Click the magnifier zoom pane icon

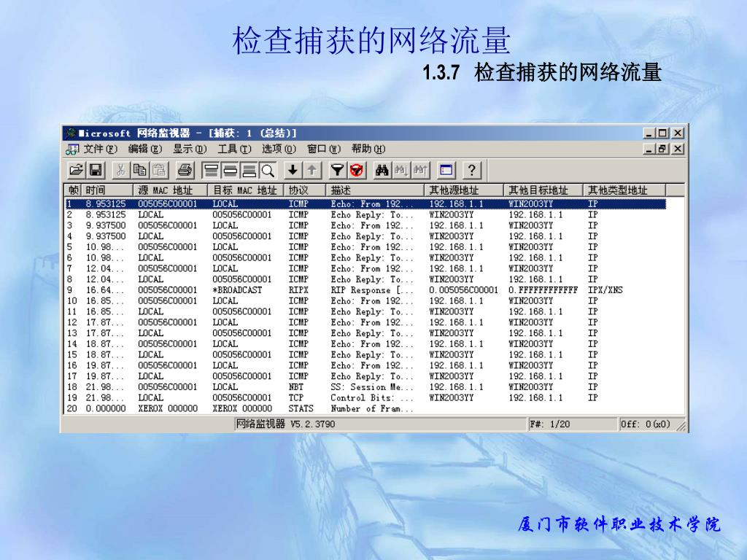[x=268, y=170]
